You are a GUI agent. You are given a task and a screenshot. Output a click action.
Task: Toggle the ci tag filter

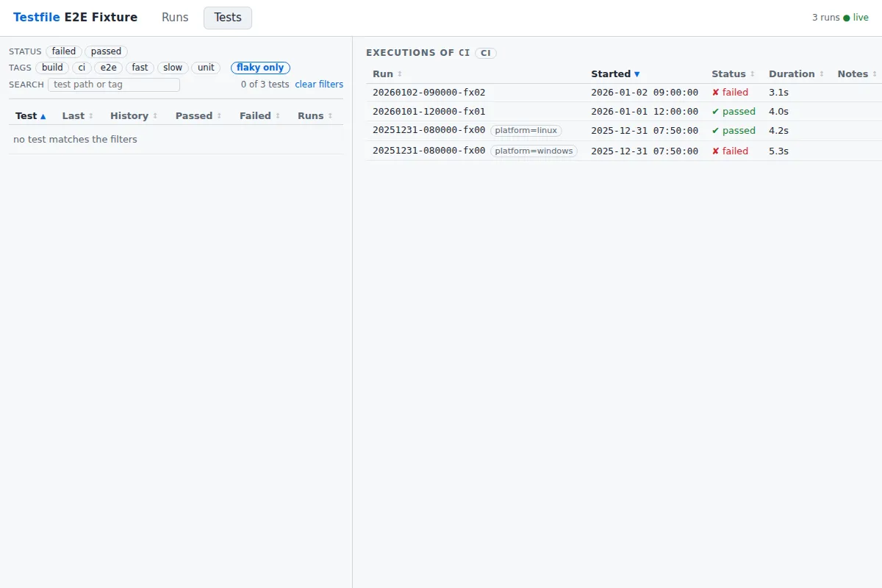82,68
